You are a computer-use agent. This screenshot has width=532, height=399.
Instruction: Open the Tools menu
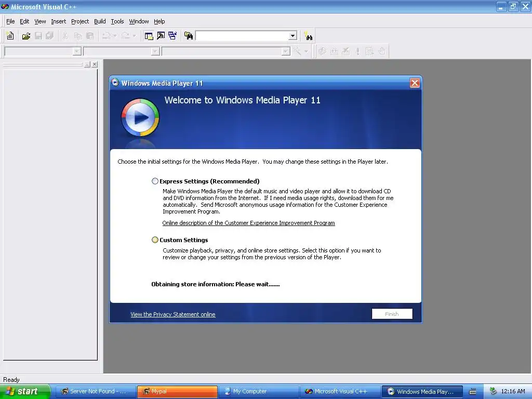coord(117,21)
